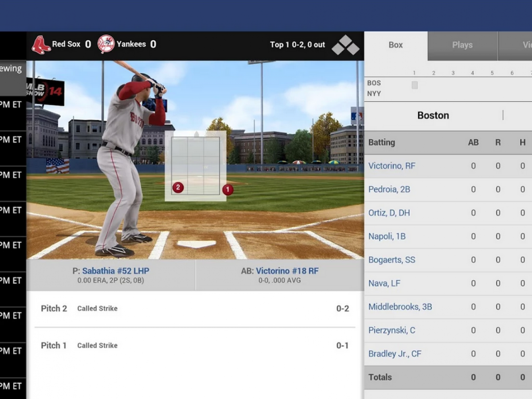Select Pedroia, 2B in batting list
Image resolution: width=532 pixels, height=399 pixels.
click(389, 189)
